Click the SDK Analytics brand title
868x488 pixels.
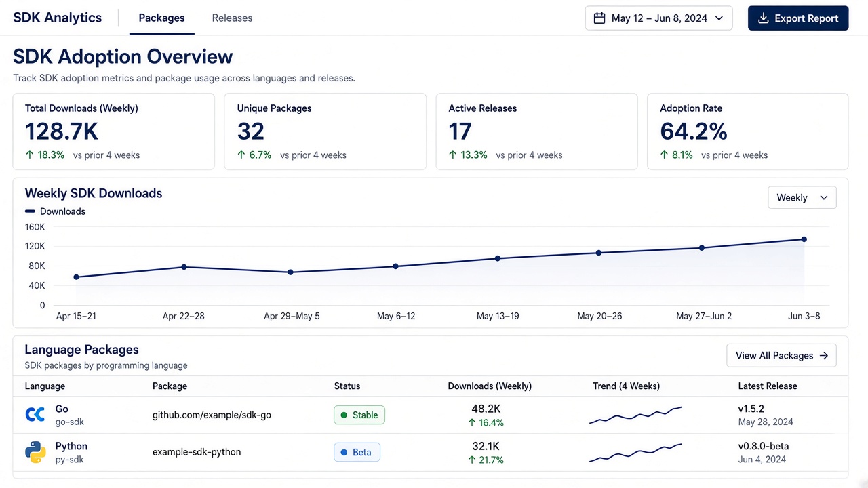[58, 18]
